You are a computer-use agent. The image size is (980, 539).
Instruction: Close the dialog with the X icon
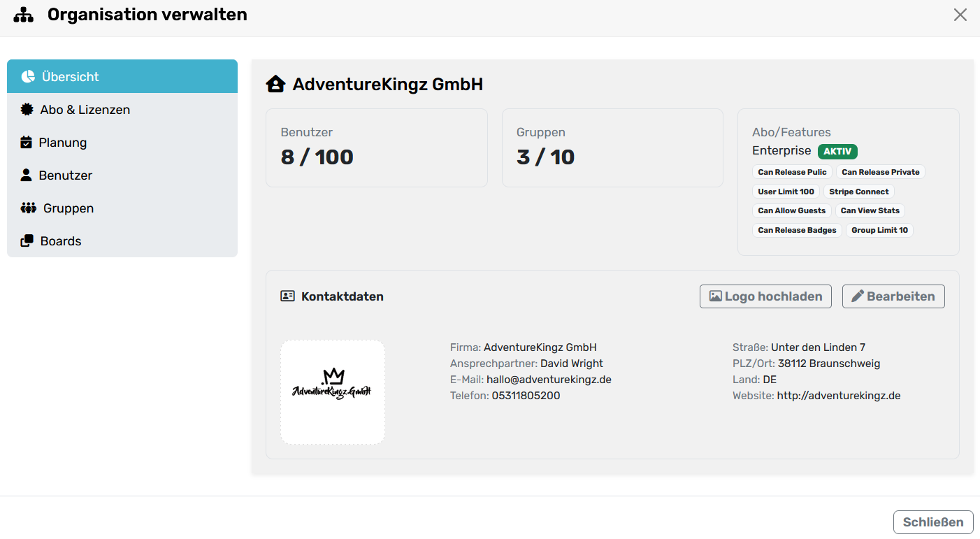[x=960, y=15]
